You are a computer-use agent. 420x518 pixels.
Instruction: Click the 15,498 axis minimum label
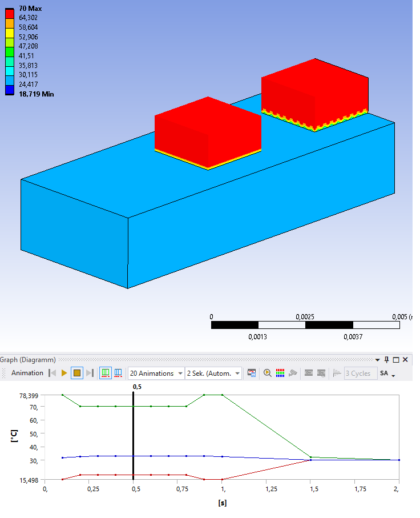pyautogui.click(x=29, y=480)
